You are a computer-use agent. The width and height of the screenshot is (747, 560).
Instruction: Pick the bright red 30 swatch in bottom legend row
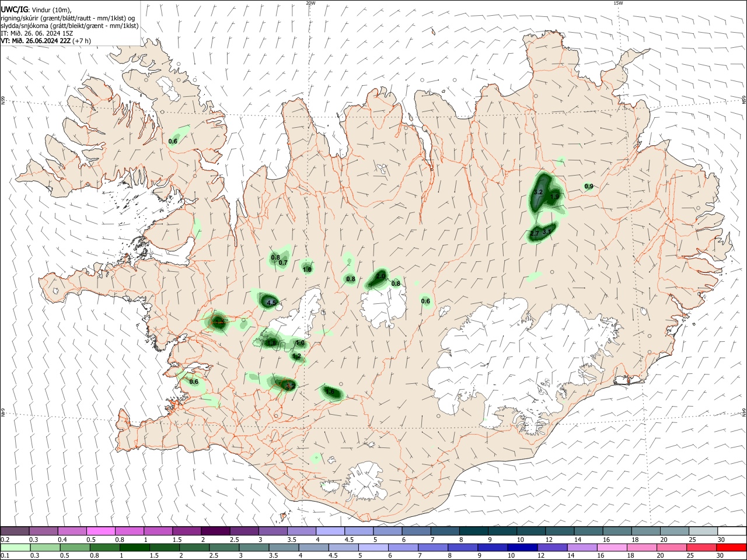tap(731, 547)
